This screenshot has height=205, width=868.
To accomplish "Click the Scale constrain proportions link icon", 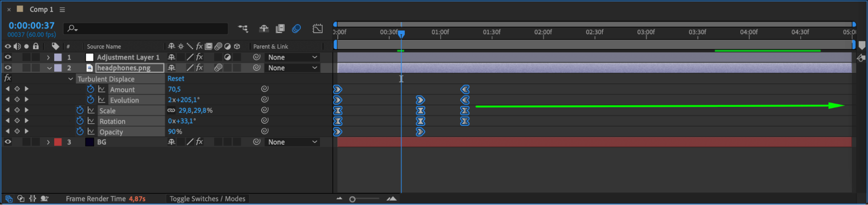I will point(172,110).
